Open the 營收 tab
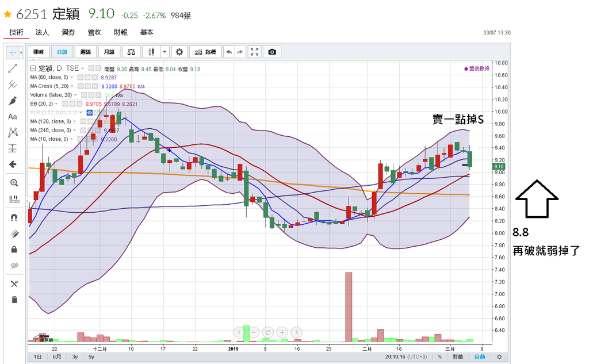The height and width of the screenshot is (364, 589). click(x=94, y=32)
